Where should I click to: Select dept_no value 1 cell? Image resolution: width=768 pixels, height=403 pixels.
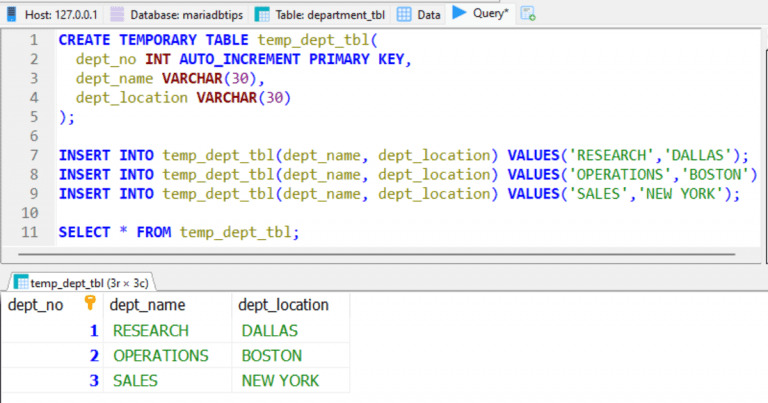pos(51,331)
